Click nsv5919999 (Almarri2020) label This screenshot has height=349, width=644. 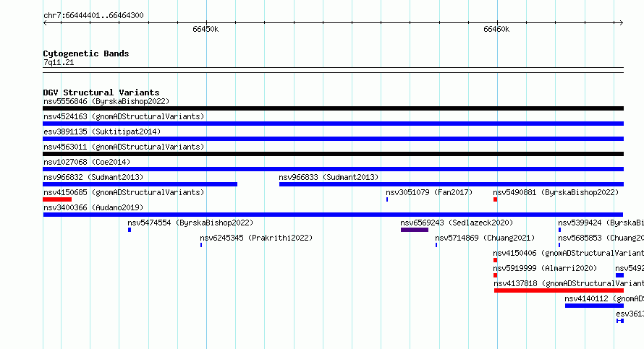tap(545, 268)
